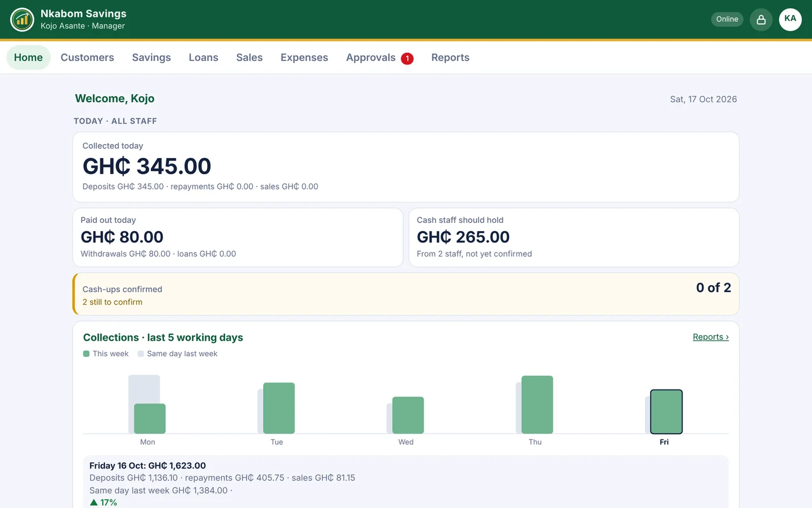Click the 'GH₵ 265.00' cash amount
This screenshot has height=508, width=812.
463,237
